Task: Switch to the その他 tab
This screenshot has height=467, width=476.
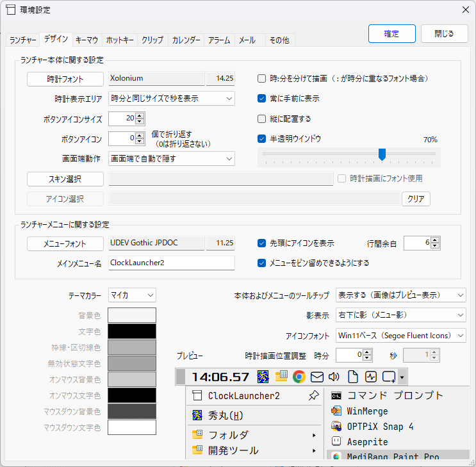Action: coord(279,40)
